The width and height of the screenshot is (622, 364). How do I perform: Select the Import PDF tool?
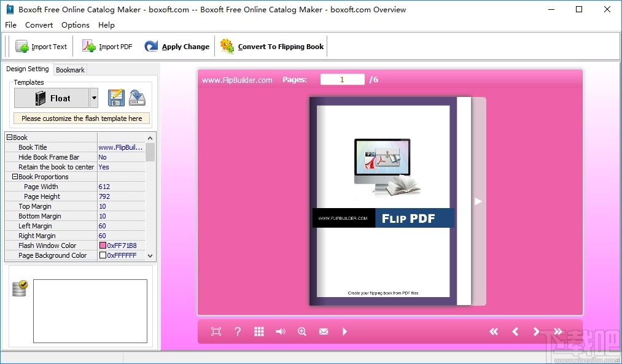[107, 46]
